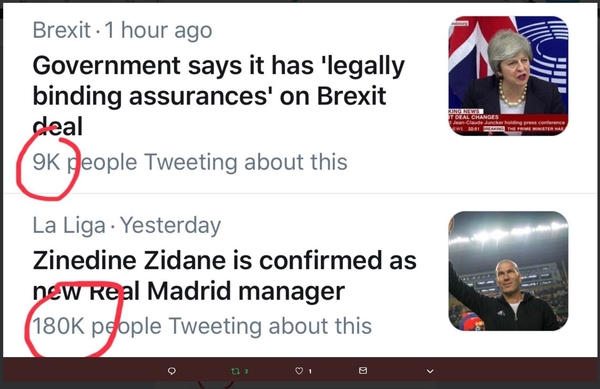Click the circled 180K tweet count

58,326
